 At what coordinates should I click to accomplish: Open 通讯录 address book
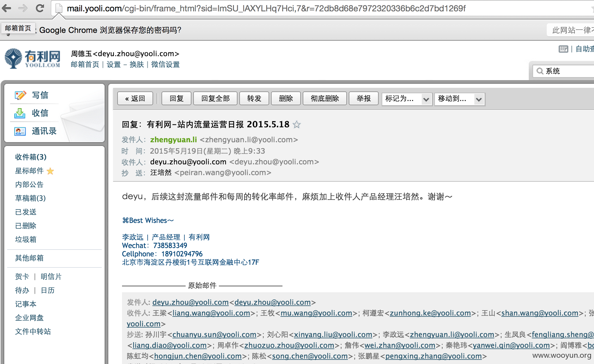pyautogui.click(x=44, y=131)
